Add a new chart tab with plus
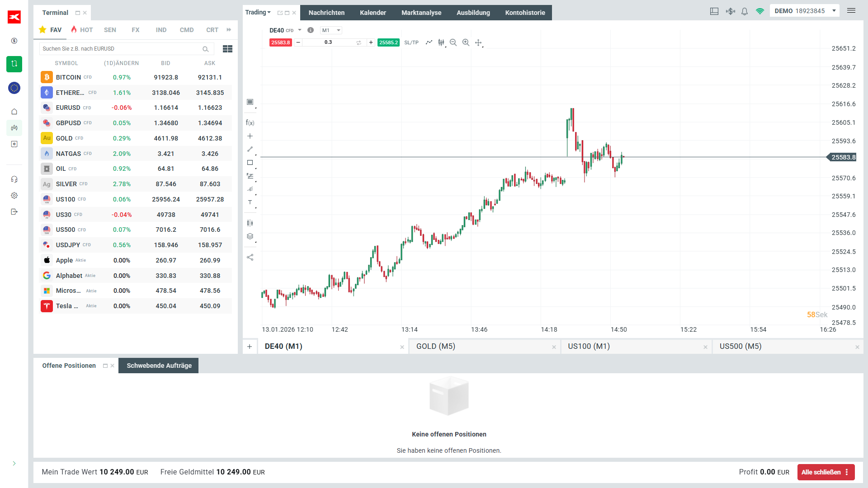 (250, 347)
